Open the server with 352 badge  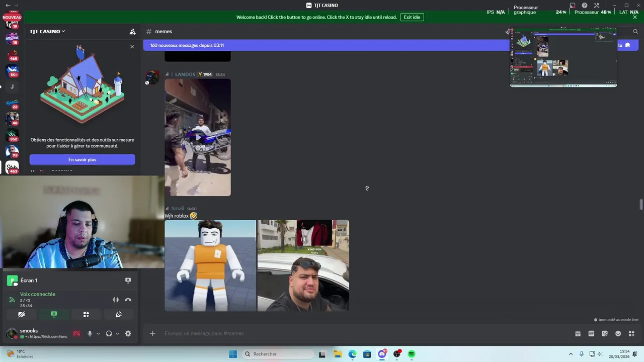click(12, 135)
